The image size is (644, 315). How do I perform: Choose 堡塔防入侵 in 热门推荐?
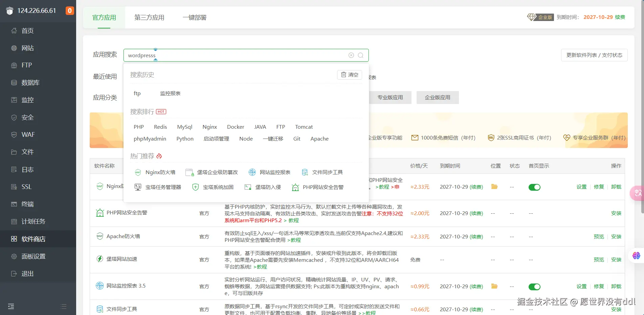click(x=263, y=187)
